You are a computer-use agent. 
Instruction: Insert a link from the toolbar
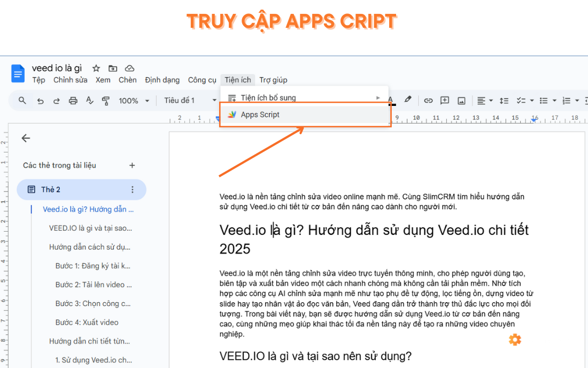(428, 101)
